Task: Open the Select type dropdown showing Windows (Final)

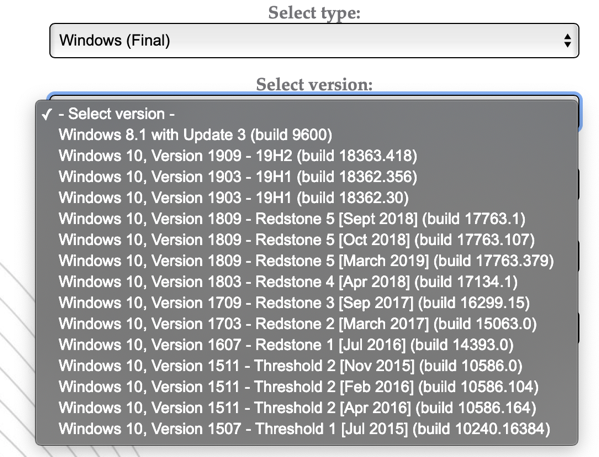Action: point(314,41)
